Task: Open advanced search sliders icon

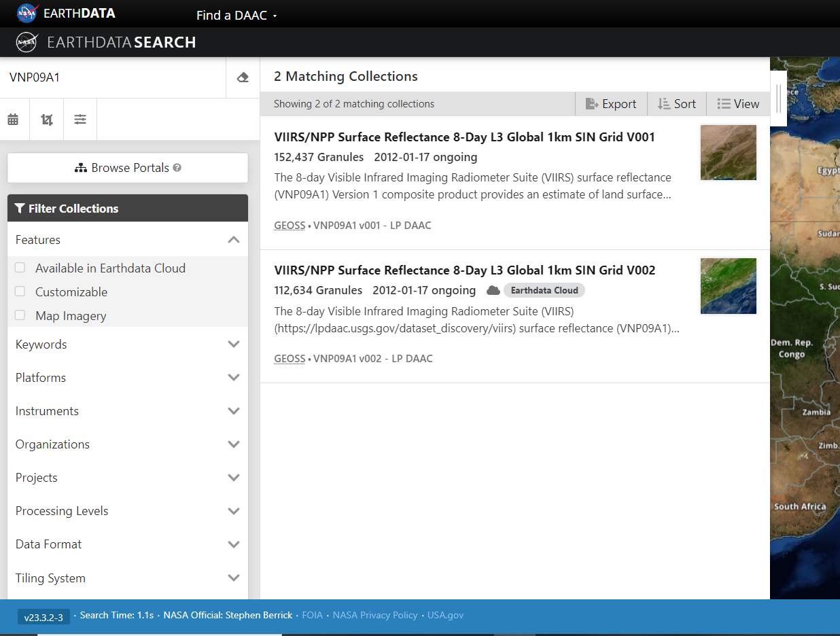Action: [x=80, y=120]
